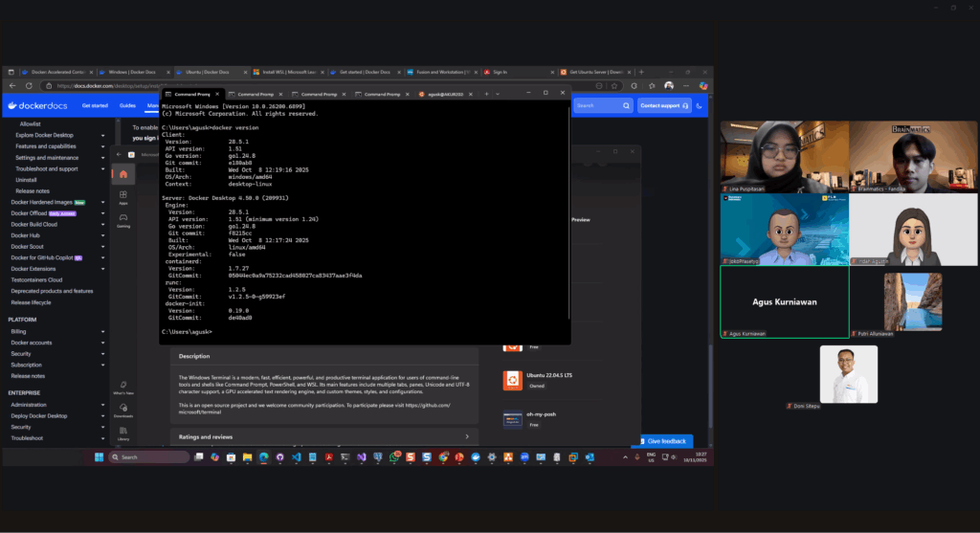This screenshot has width=980, height=533.
Task: Toggle dark mode moon icon on Docker Docs
Action: point(700,105)
